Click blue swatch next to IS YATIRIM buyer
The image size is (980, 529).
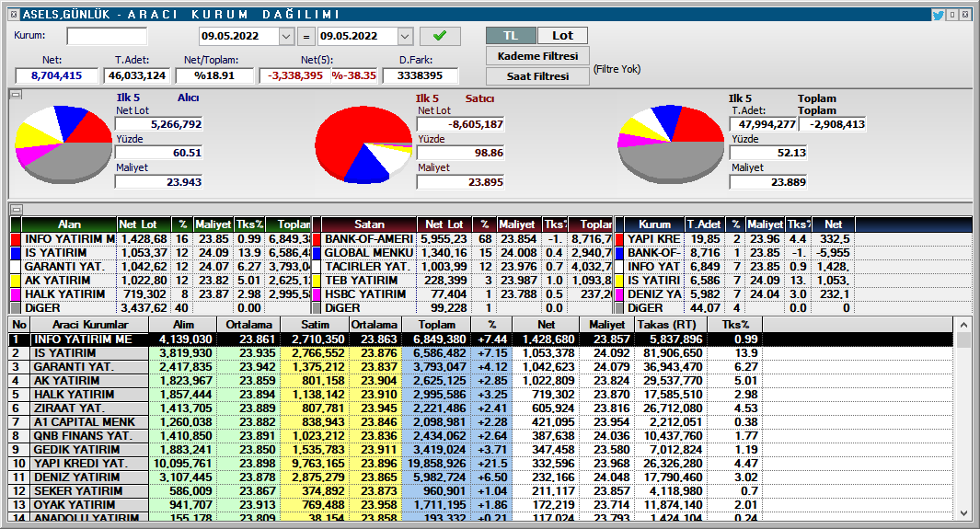tap(17, 253)
